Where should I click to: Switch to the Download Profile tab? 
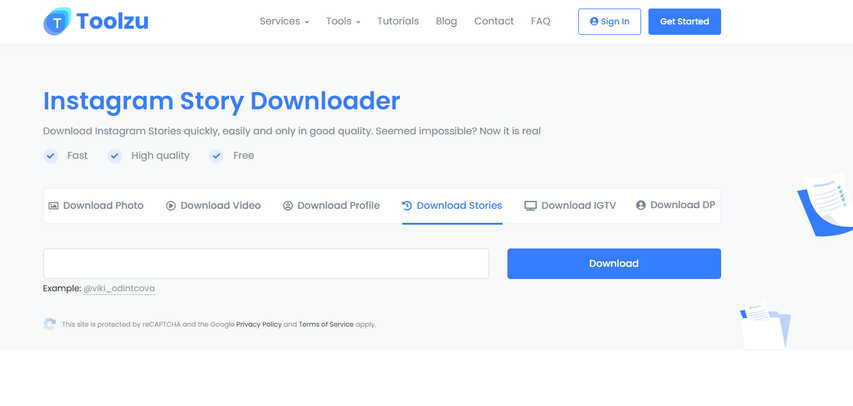click(x=331, y=206)
